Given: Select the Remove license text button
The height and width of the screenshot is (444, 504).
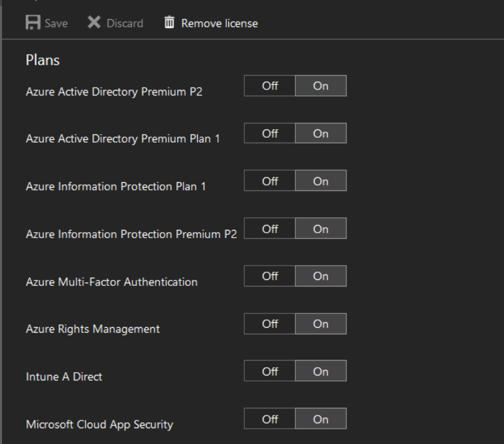Looking at the screenshot, I should [x=220, y=23].
